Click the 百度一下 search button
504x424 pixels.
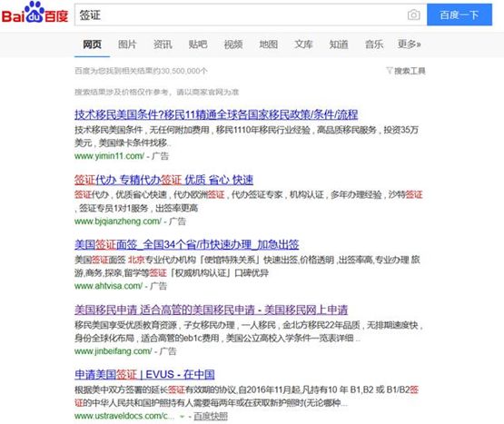click(x=460, y=15)
